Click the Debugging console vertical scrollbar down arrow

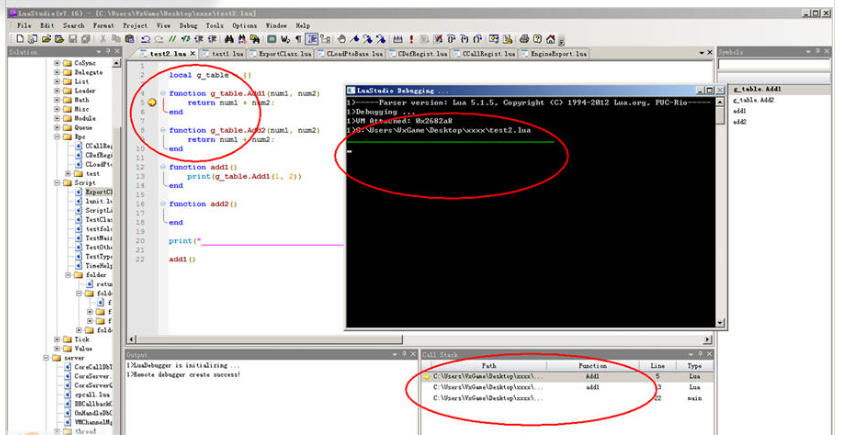(720, 323)
